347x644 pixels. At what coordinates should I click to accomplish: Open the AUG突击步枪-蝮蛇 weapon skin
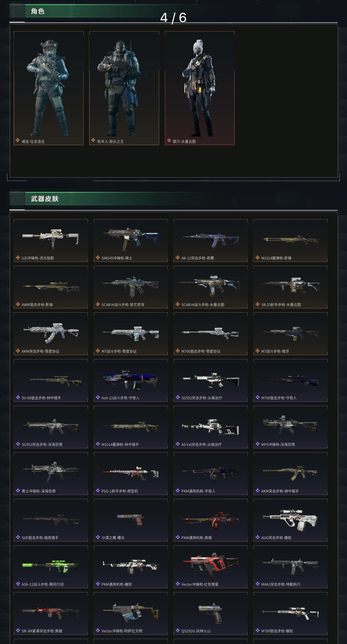pyautogui.click(x=290, y=520)
